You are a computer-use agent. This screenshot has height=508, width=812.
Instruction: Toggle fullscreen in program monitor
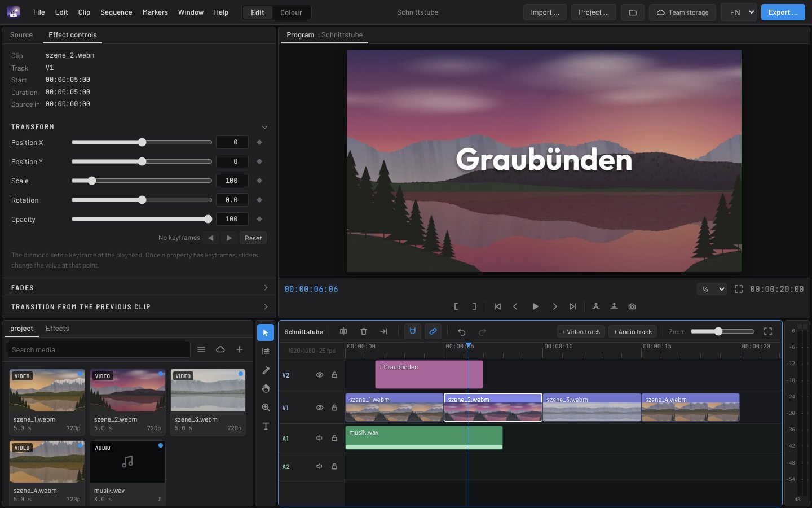point(739,289)
